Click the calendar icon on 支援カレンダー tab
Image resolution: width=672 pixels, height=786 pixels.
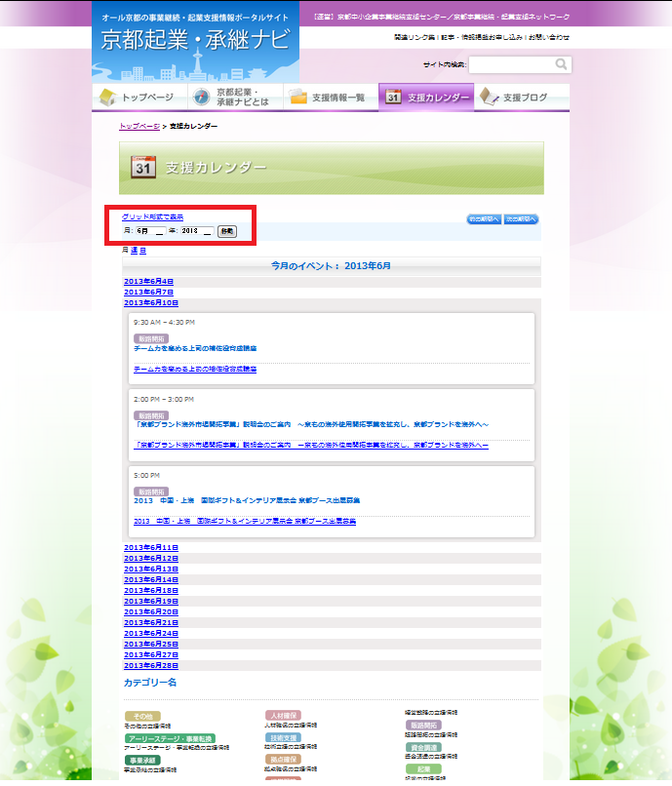[x=392, y=97]
